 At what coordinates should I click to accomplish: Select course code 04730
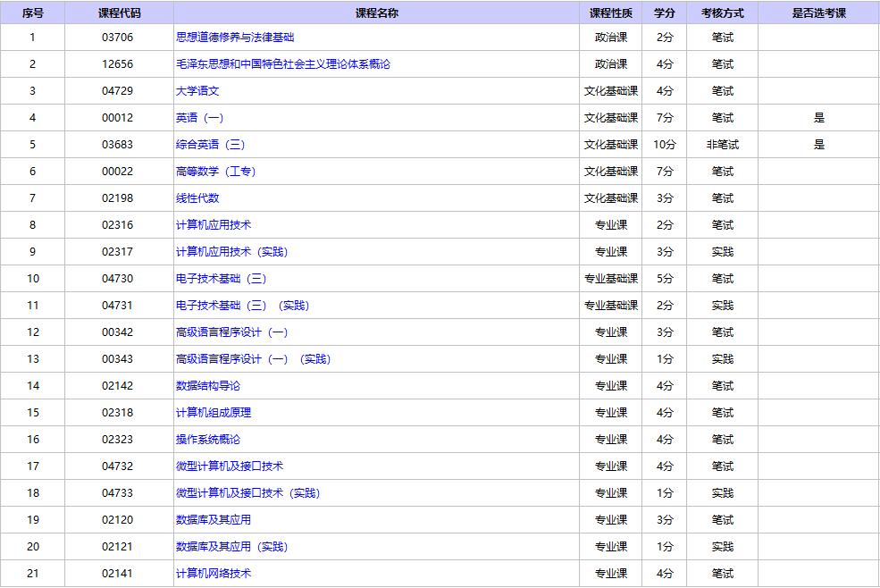(x=118, y=279)
